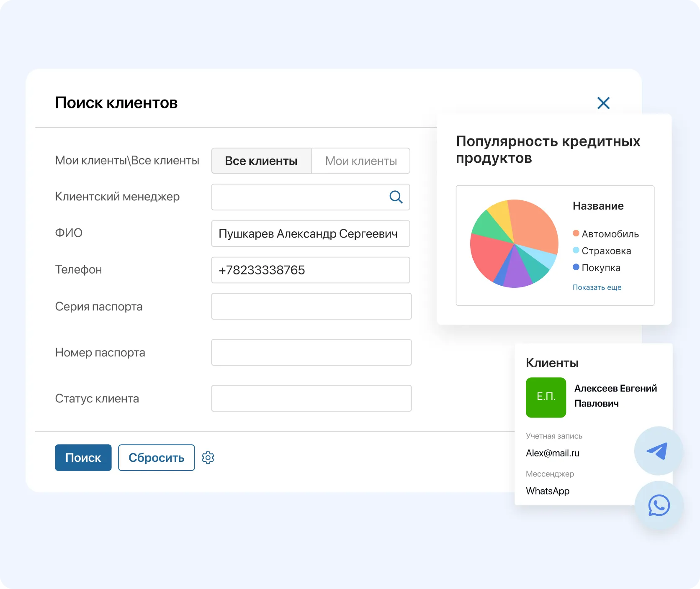Viewport: 700px width, 589px height.
Task: Select the Все клиенты toggle option
Action: click(261, 161)
